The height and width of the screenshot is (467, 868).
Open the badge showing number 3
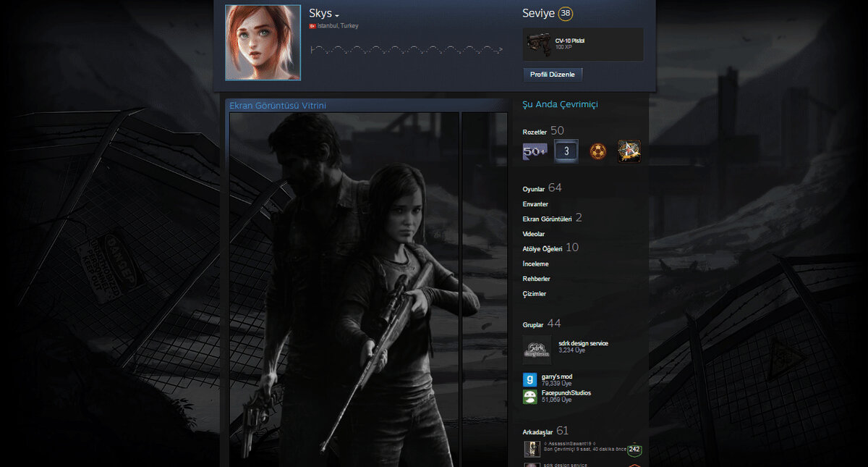566,151
